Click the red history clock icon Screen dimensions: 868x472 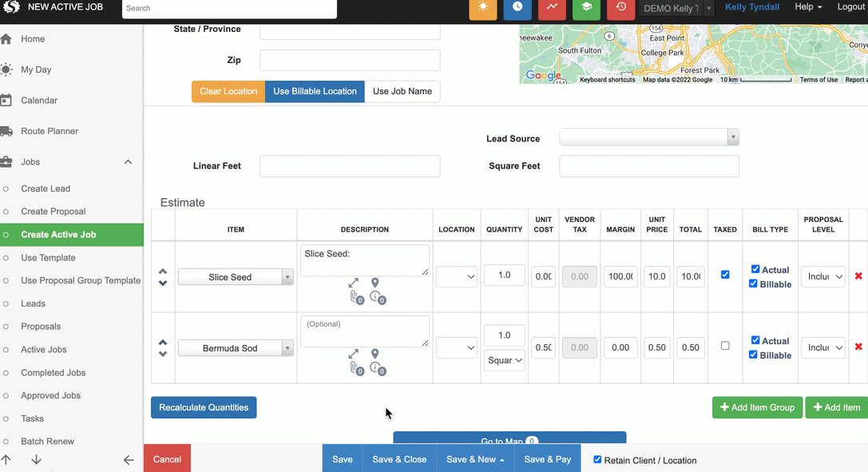pyautogui.click(x=620, y=7)
